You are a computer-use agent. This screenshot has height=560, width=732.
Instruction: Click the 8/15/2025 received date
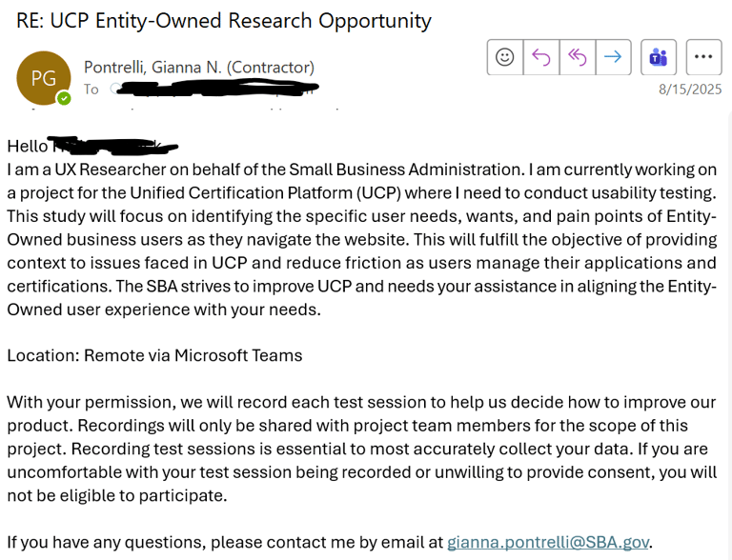tap(690, 90)
